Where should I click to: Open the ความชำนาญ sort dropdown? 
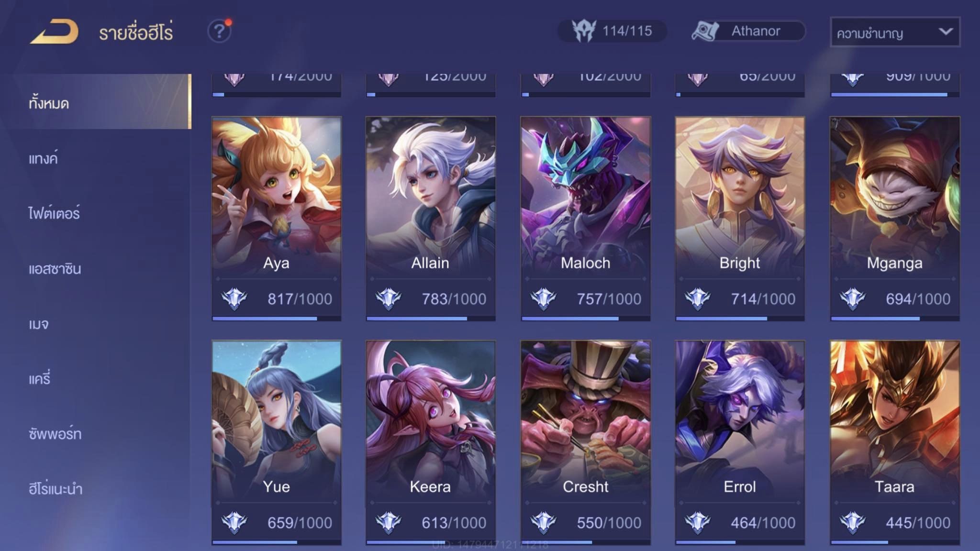pos(895,32)
